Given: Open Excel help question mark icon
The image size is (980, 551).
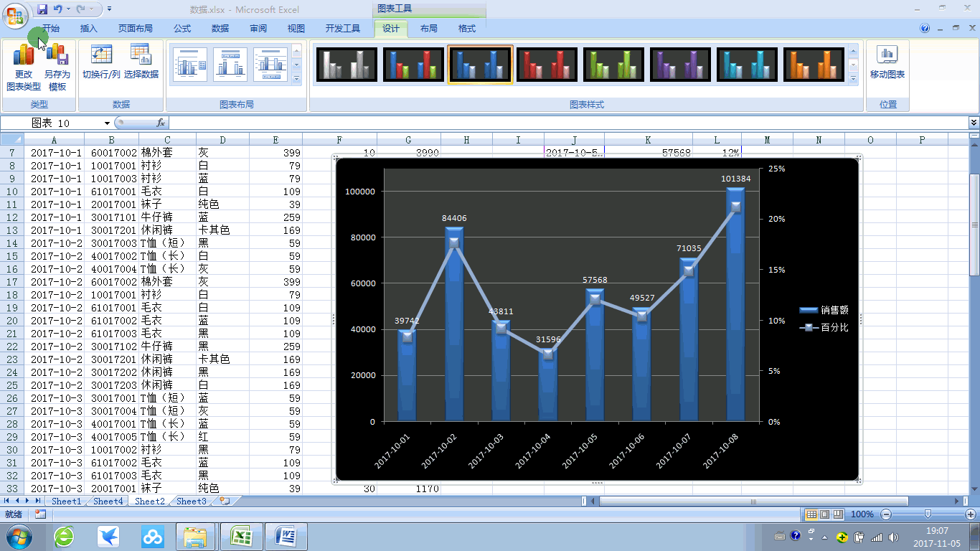Looking at the screenshot, I should pos(925,28).
